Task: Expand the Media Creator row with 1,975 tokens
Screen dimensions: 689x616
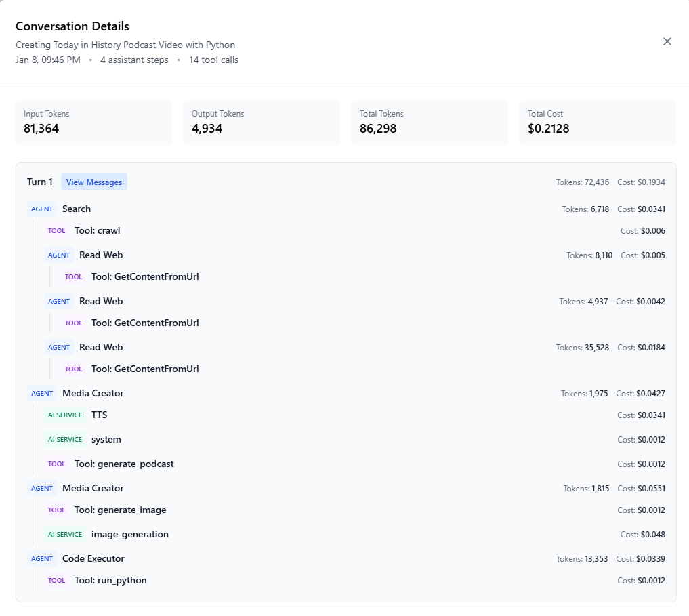Action: coord(93,394)
